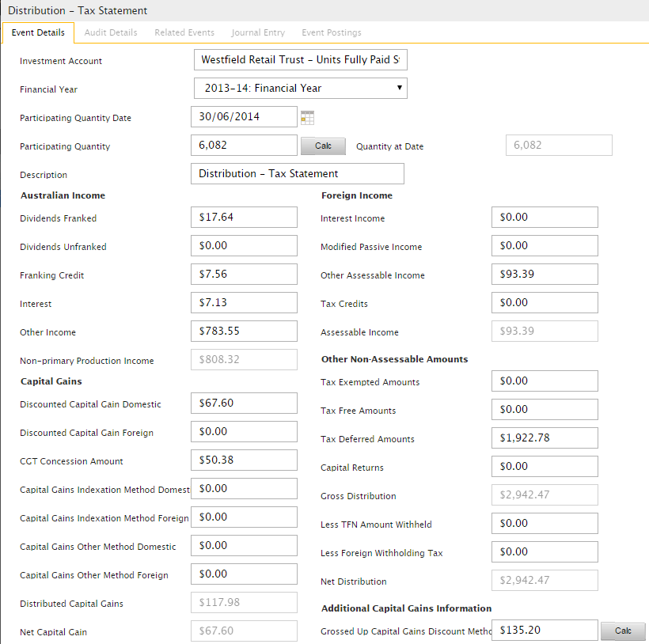The image size is (649, 644).
Task: Select the Less TFN Amount Withheld field
Action: [545, 523]
